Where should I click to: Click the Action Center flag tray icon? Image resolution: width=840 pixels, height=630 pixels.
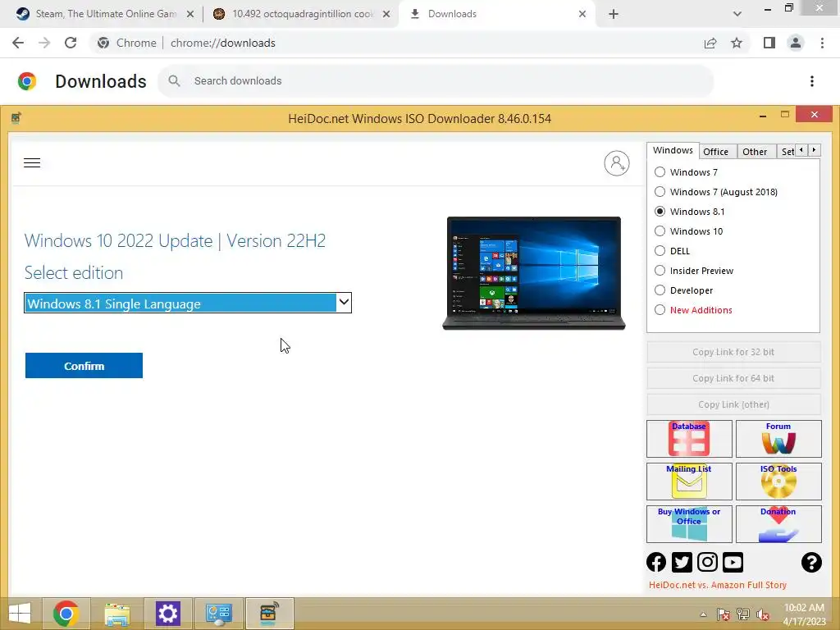pos(724,614)
